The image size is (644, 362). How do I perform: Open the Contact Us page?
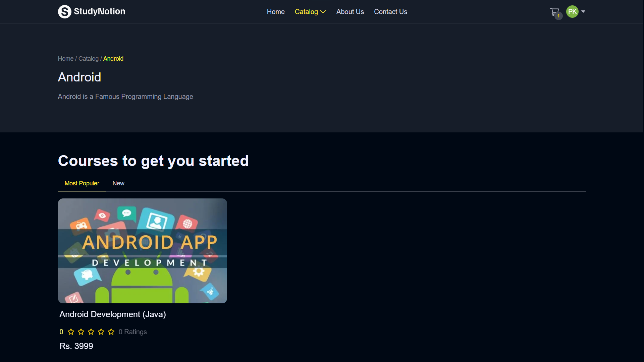click(390, 12)
